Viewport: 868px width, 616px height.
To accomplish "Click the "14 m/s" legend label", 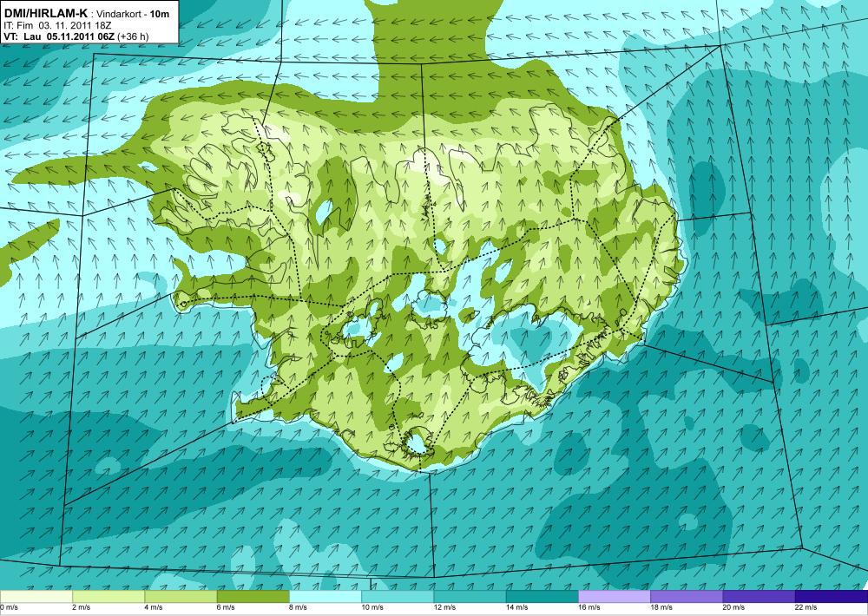I will click(517, 607).
